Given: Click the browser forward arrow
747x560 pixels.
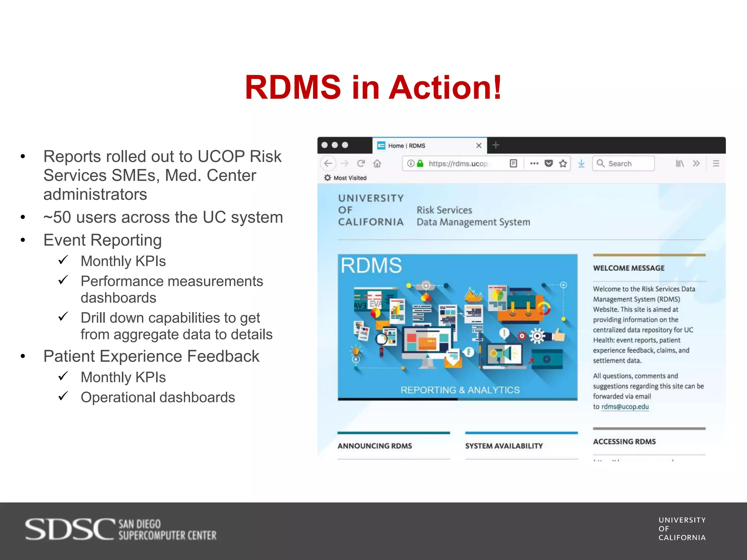Looking at the screenshot, I should click(x=345, y=163).
